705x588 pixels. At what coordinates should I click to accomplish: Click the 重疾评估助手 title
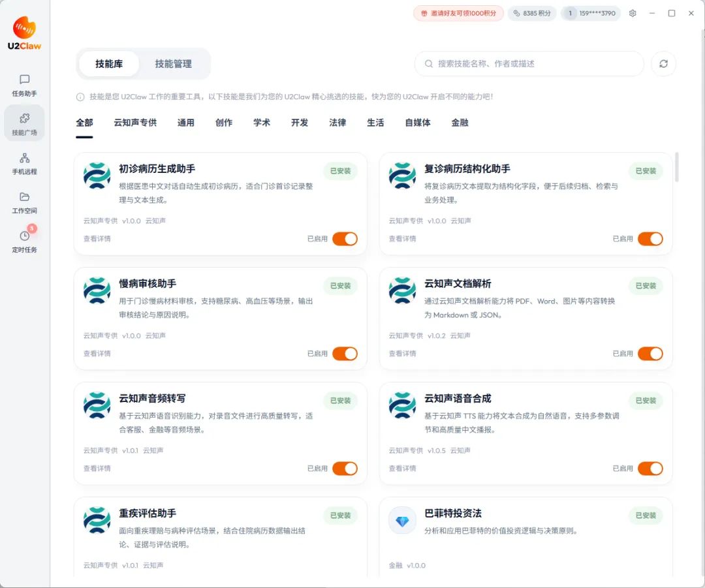point(148,514)
